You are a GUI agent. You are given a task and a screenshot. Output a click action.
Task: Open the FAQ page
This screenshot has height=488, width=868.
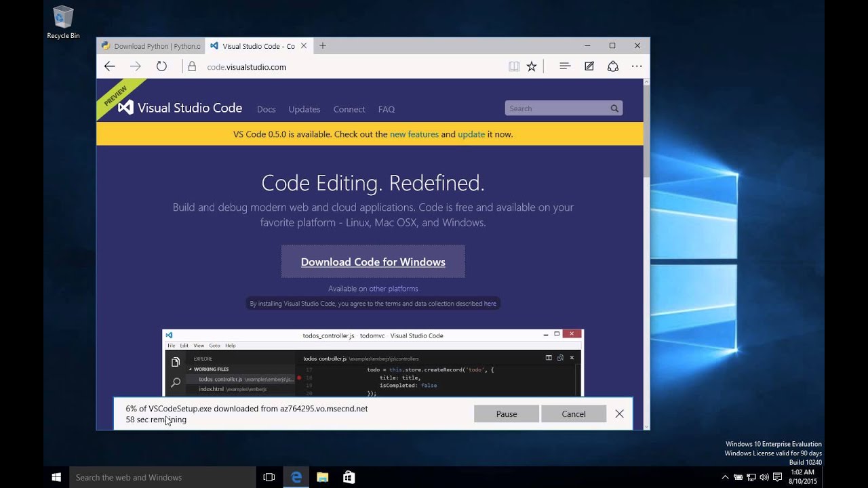click(x=387, y=109)
